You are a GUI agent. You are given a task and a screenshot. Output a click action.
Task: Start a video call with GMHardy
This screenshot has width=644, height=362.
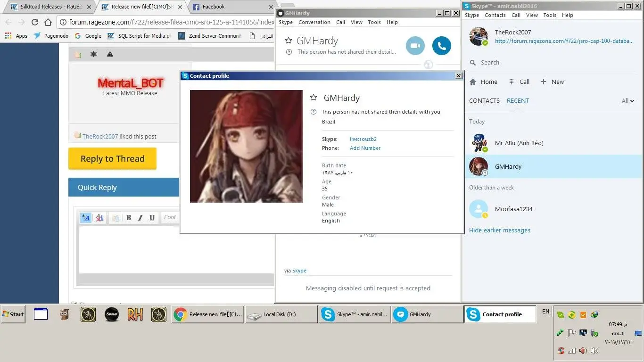coord(415,46)
